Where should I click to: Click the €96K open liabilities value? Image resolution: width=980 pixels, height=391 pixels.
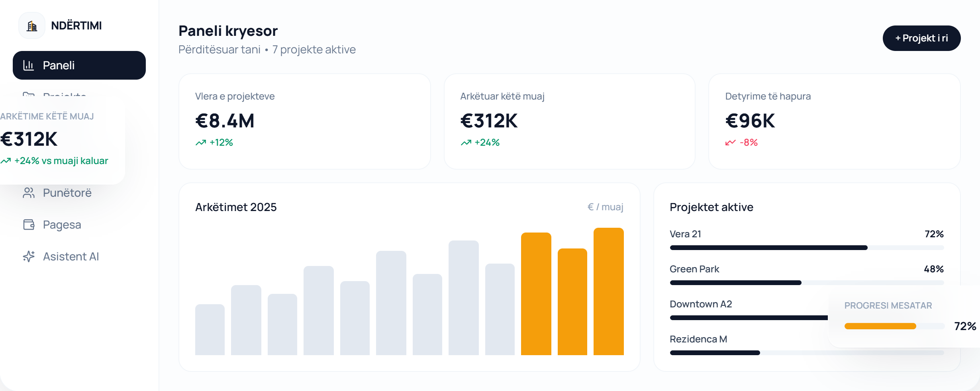coord(750,121)
